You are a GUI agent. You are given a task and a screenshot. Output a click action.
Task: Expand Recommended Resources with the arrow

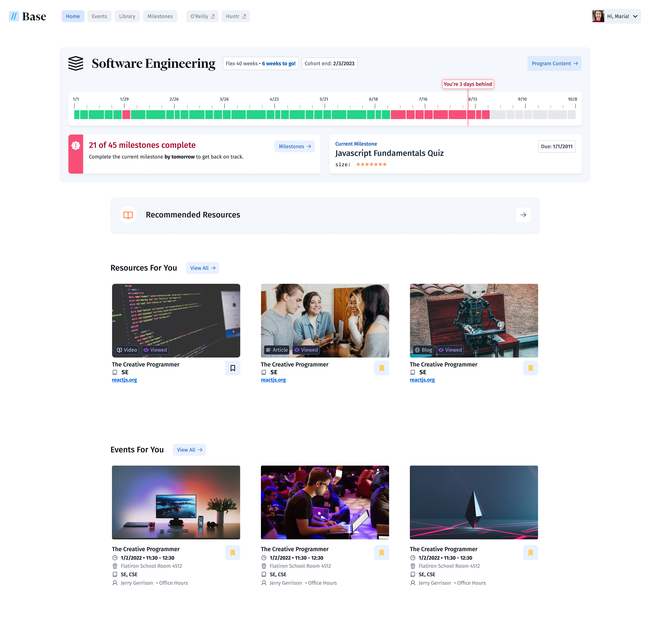(523, 215)
